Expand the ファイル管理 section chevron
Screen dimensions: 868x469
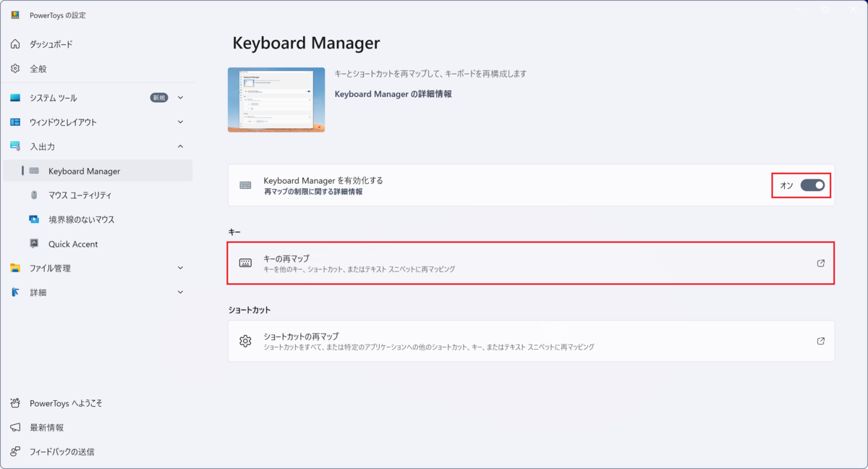click(180, 268)
